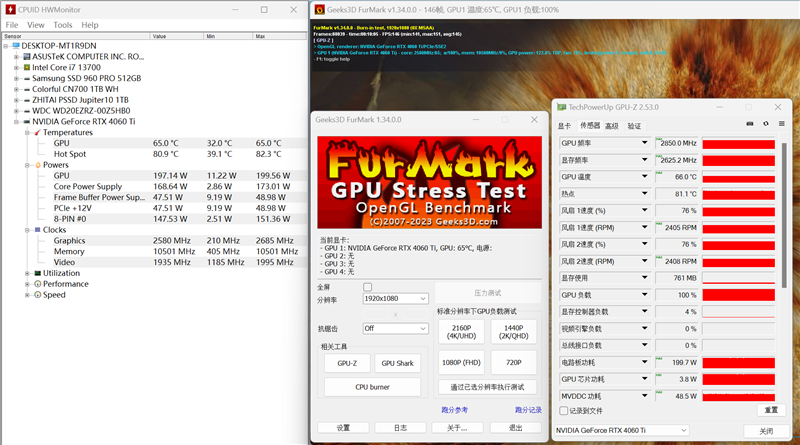Viewport: 800px width, 445px height.
Task: Click the Max column header in HWMonitor
Action: (x=280, y=36)
